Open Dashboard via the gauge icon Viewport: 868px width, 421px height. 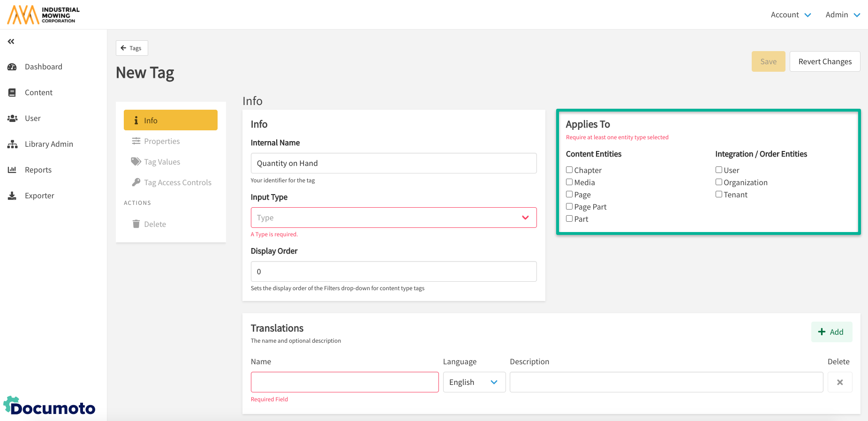tap(12, 67)
